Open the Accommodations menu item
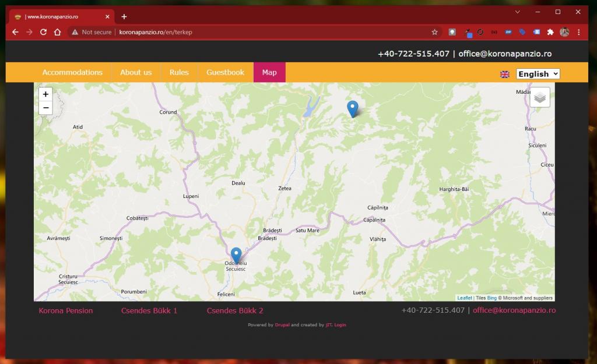Viewport: 597px width, 364px height. click(x=72, y=72)
